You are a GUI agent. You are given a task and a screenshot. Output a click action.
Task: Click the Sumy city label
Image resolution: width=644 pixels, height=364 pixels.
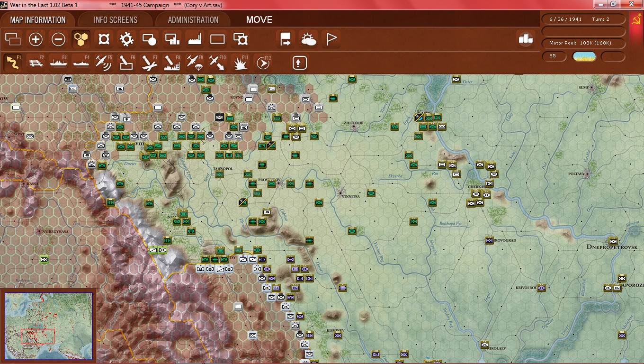point(584,87)
